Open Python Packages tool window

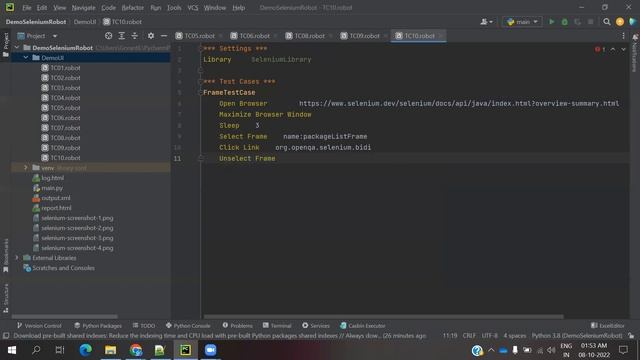98,325
